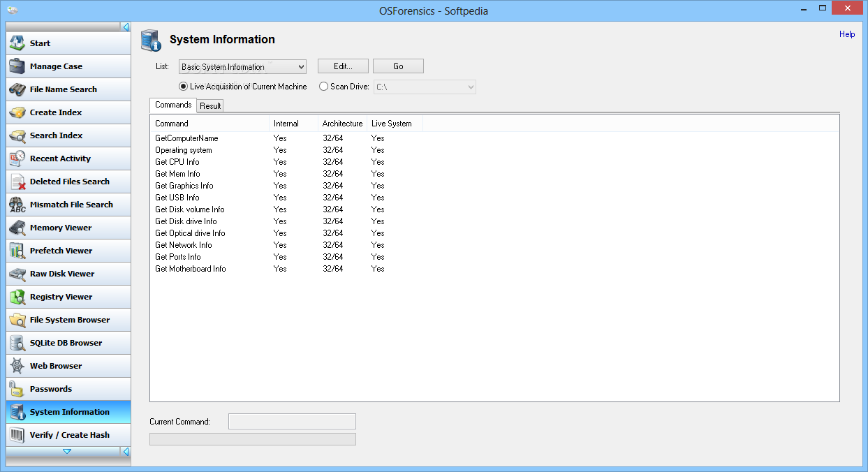Image resolution: width=868 pixels, height=472 pixels.
Task: Click the Go button
Action: click(x=398, y=66)
